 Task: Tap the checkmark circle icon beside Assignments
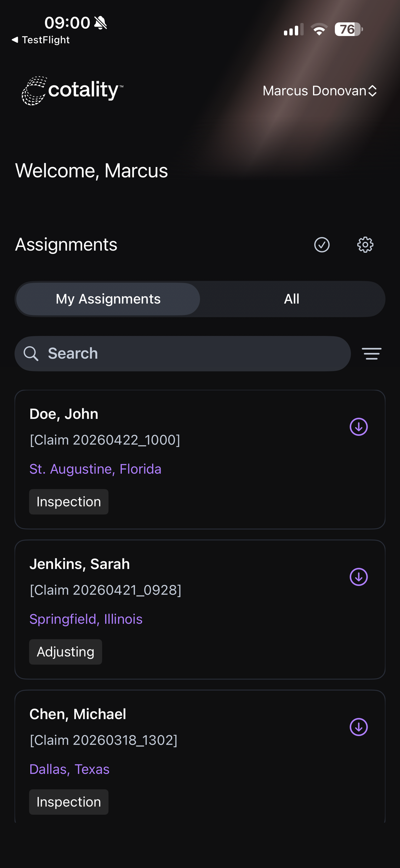[322, 245]
